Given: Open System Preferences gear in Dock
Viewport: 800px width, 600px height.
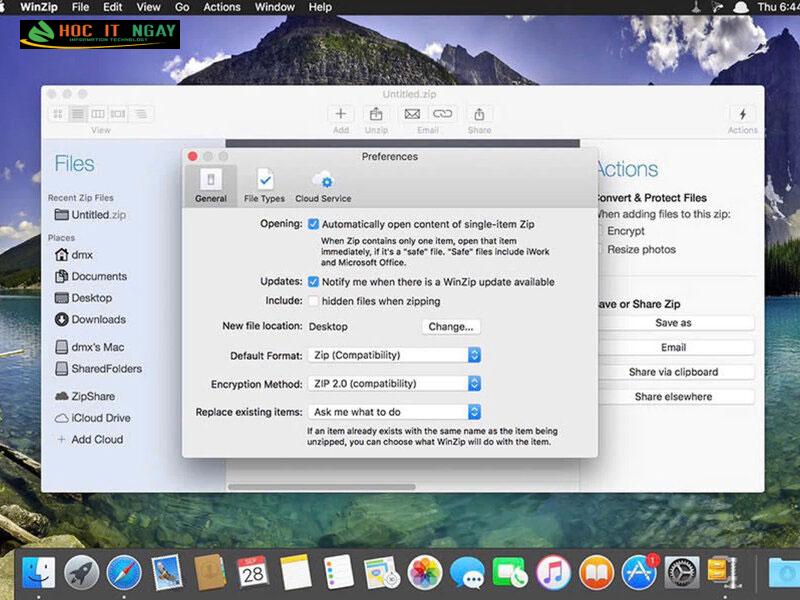Looking at the screenshot, I should 682,572.
